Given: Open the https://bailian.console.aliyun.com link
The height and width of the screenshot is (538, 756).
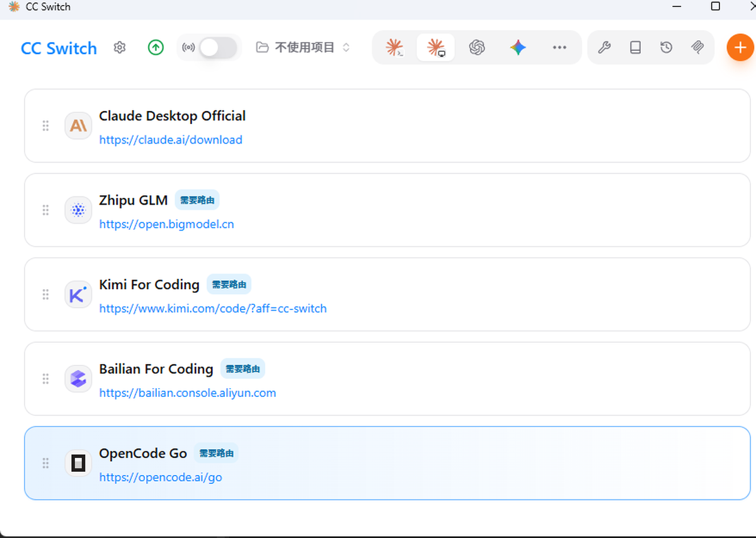Looking at the screenshot, I should click(x=188, y=393).
